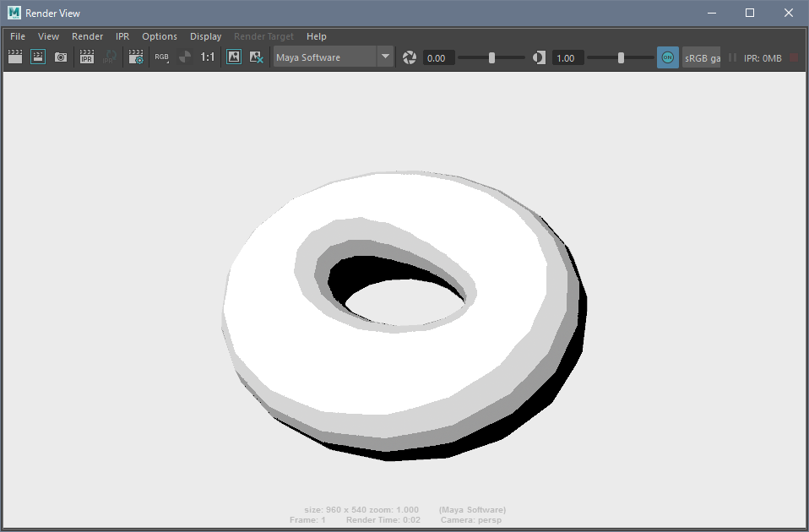This screenshot has height=532, width=809.
Task: Open the File menu
Action: tap(18, 36)
